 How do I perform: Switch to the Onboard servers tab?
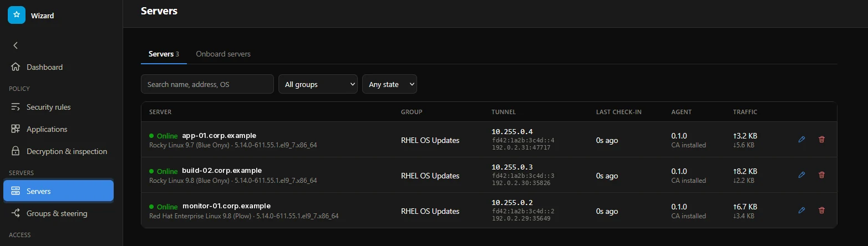point(223,54)
